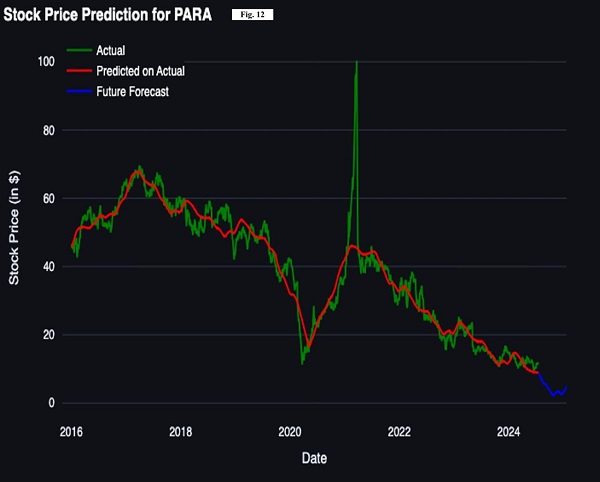Select the 2018 x-axis tick label
The width and height of the screenshot is (600, 482).
(x=180, y=432)
